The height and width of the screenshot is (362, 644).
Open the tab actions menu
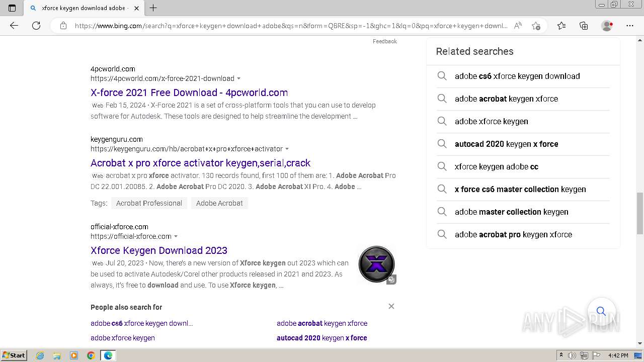(x=12, y=8)
